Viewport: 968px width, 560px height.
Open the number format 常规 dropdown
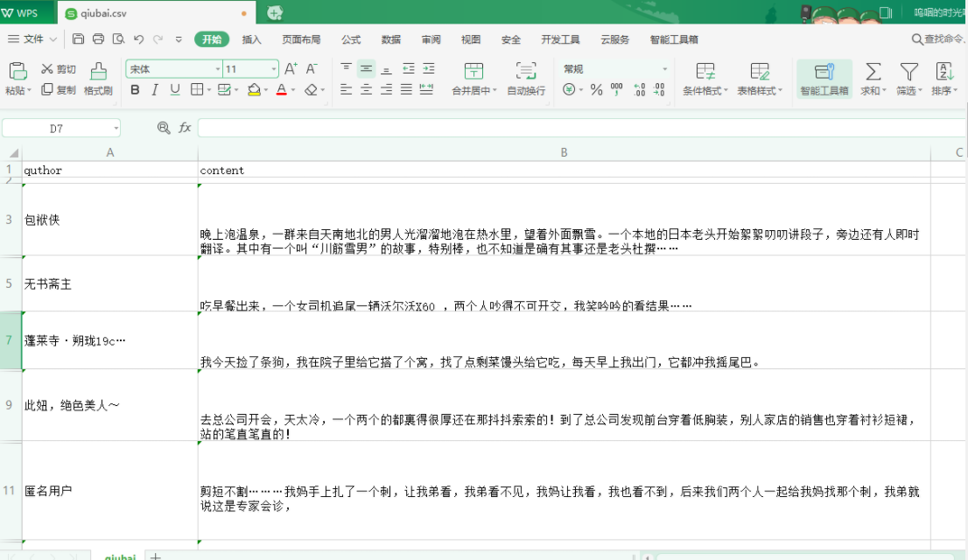pyautogui.click(x=665, y=69)
